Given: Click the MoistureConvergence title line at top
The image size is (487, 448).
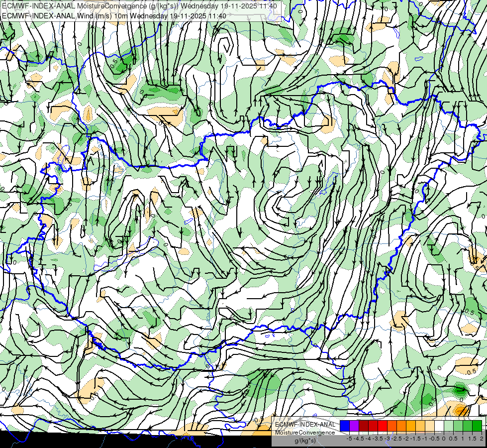Looking at the screenshot, I should [139, 5].
